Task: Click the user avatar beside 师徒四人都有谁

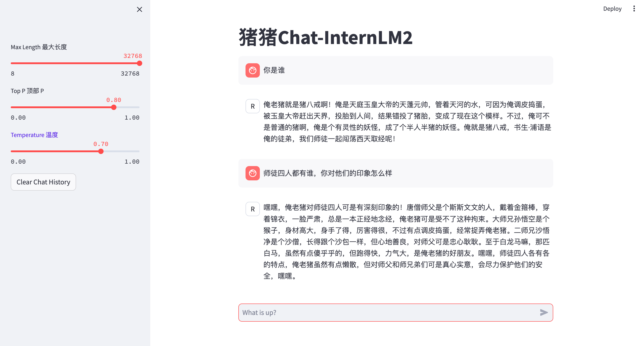Action: pyautogui.click(x=252, y=173)
